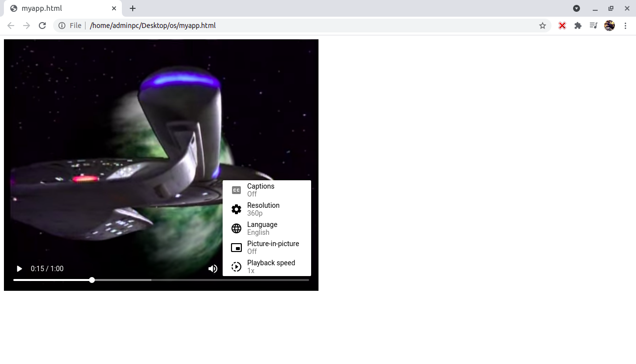View site information icon

click(62, 26)
